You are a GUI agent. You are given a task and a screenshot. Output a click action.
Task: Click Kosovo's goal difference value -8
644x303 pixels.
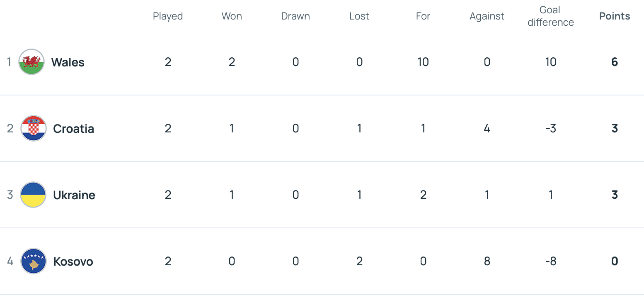[x=551, y=261]
